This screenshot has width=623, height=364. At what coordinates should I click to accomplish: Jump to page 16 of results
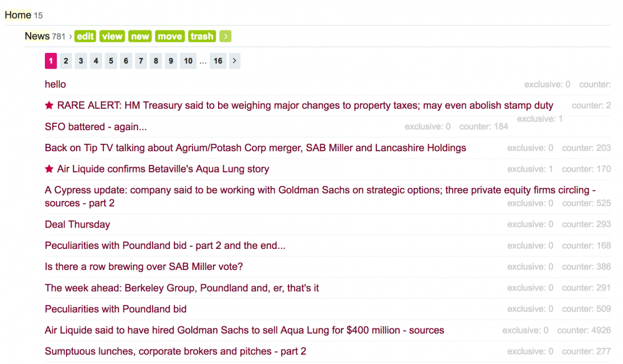click(218, 60)
